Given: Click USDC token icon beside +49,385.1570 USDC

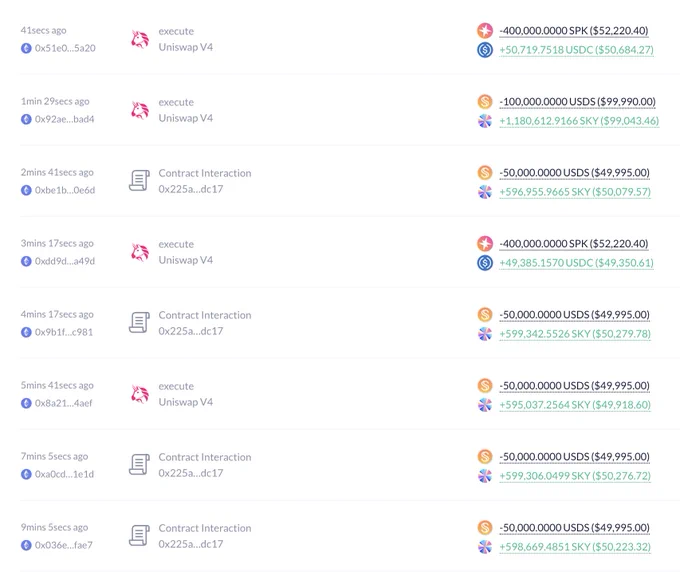Looking at the screenshot, I should tap(485, 263).
